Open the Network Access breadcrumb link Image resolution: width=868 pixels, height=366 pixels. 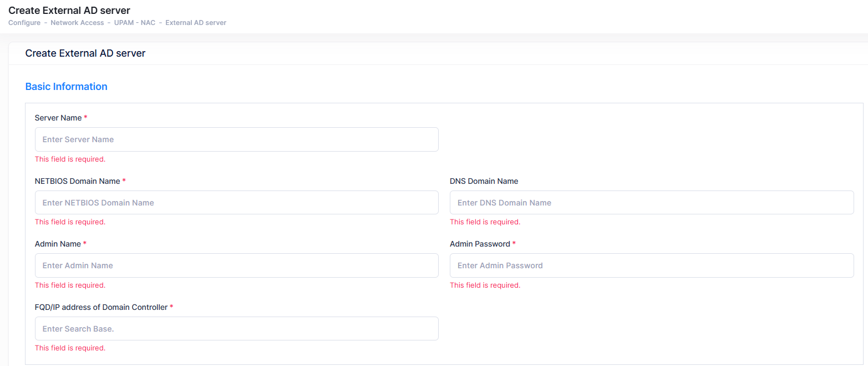[x=77, y=23]
